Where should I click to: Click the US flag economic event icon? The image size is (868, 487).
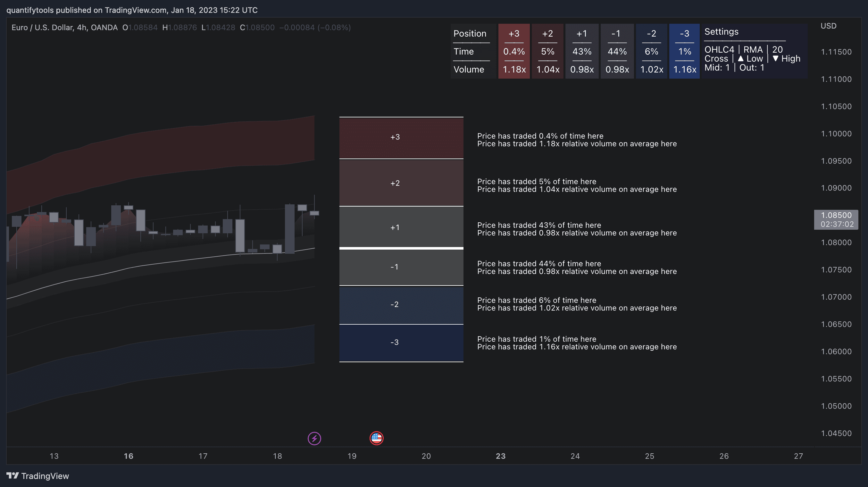click(x=376, y=439)
